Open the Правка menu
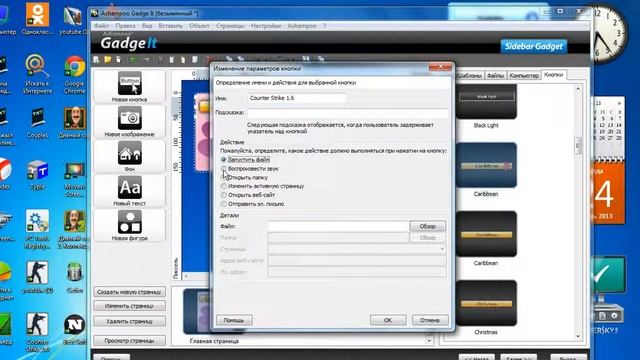640x360 pixels. (x=125, y=26)
